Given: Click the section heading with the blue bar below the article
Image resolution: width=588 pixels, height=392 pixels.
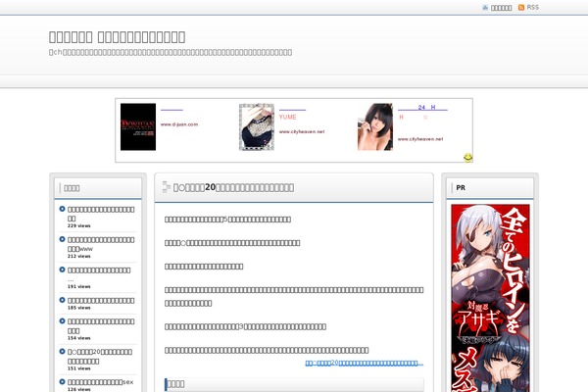Looking at the screenshot, I should coord(294,384).
